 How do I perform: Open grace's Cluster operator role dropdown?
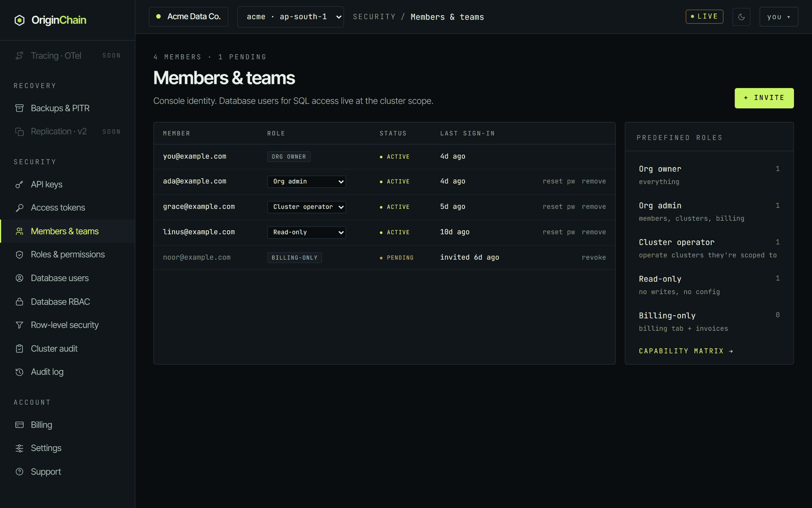click(x=306, y=207)
